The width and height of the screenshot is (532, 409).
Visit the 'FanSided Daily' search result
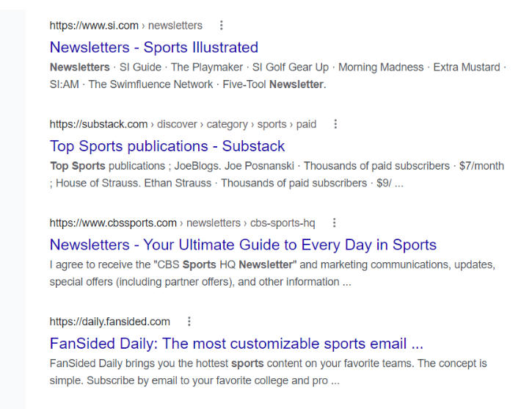click(236, 344)
